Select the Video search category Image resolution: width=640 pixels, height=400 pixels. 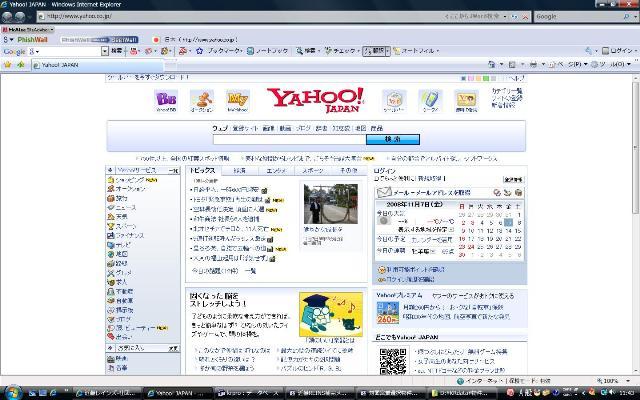tap(285, 128)
